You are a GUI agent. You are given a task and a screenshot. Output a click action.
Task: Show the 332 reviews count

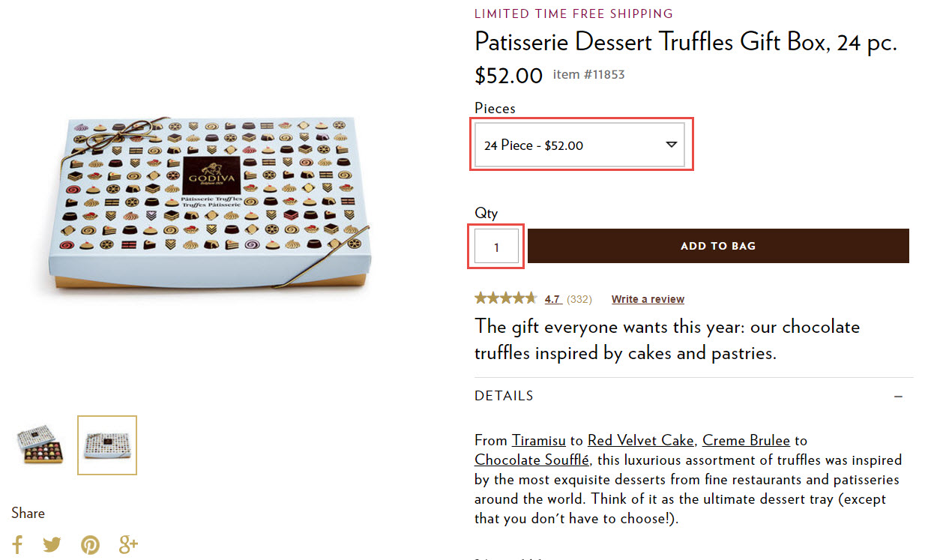click(x=579, y=299)
